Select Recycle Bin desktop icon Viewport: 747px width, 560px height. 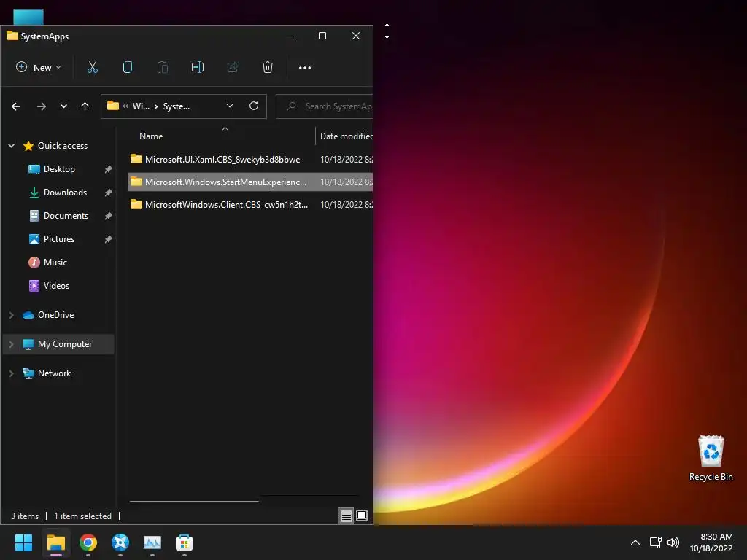pos(711,458)
